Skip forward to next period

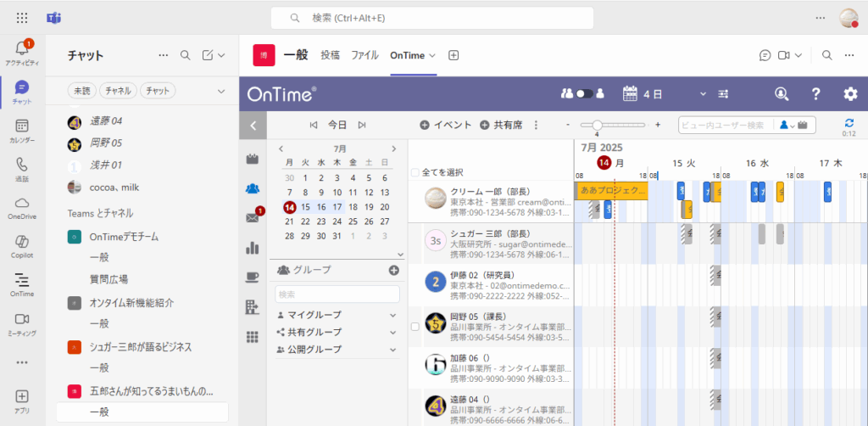coord(362,126)
